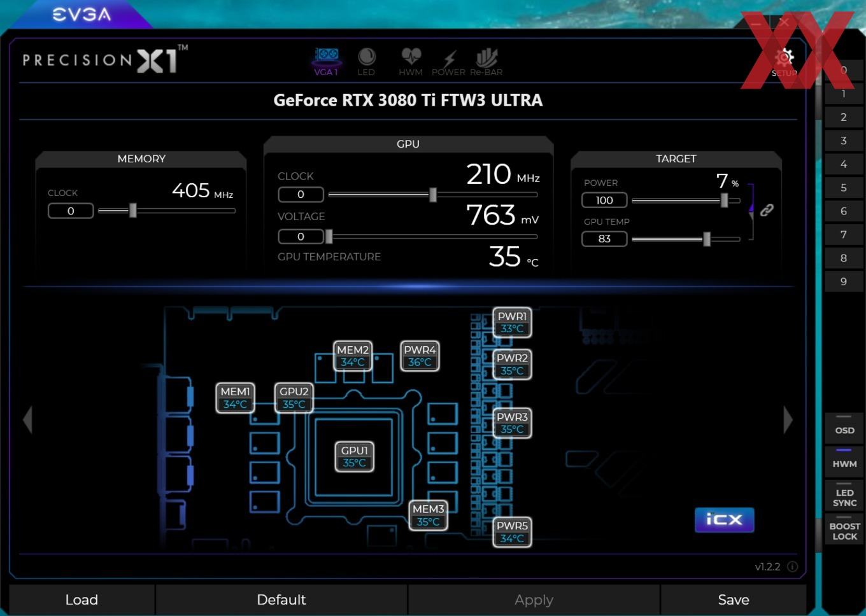
Task: Click the iCX logo button
Action: tap(724, 519)
